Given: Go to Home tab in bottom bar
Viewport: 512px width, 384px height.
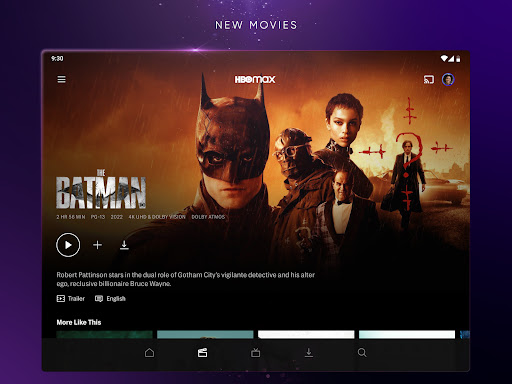Looking at the screenshot, I should click(149, 353).
